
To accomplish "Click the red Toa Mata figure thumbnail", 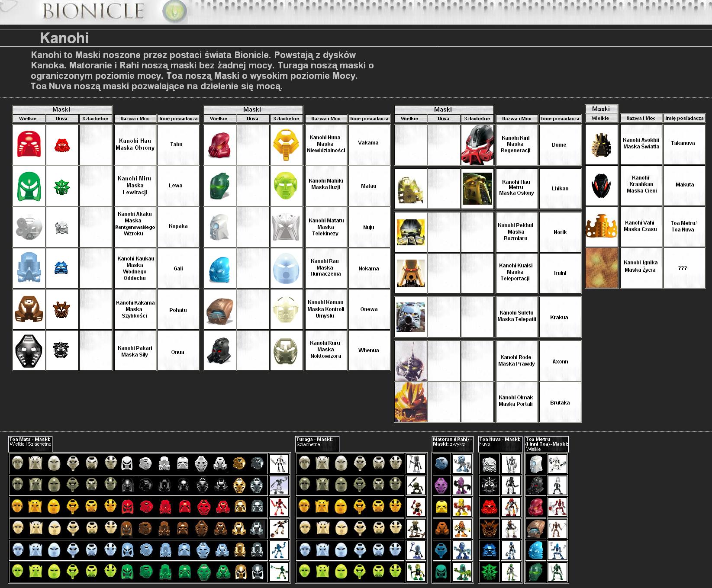I will [279, 507].
